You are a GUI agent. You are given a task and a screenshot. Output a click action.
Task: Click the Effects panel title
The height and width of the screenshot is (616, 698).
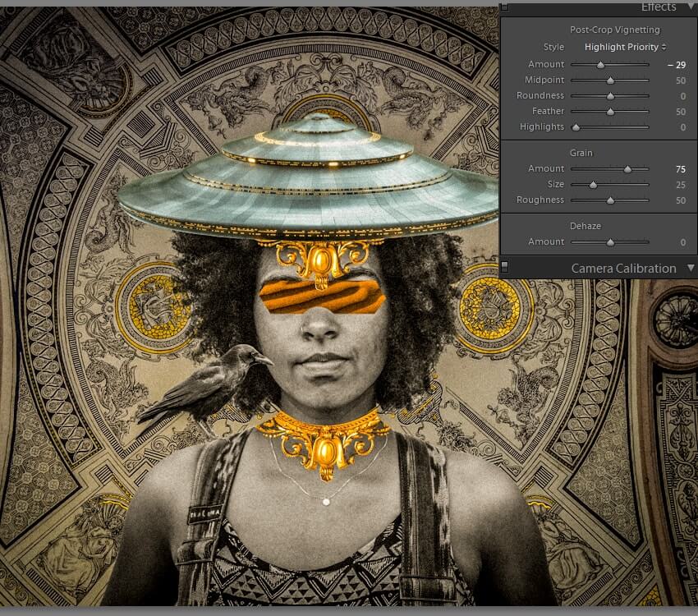click(659, 7)
